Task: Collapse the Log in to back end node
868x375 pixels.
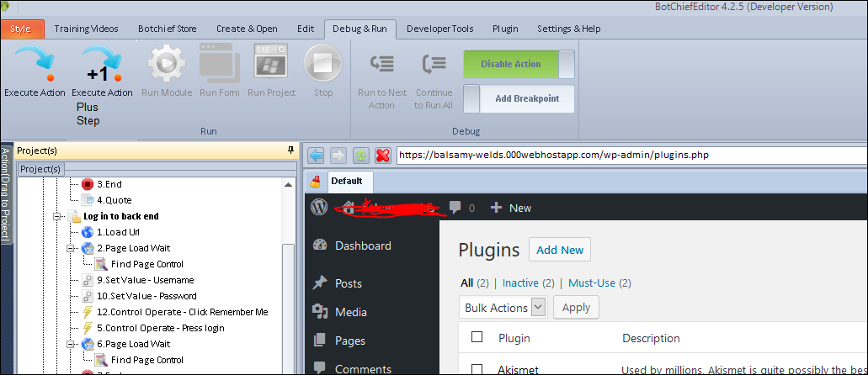Action: 58,216
